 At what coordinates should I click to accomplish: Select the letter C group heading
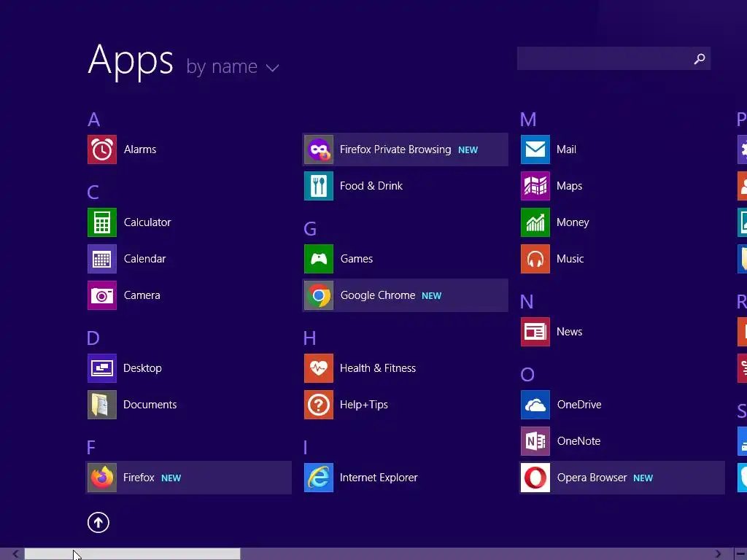click(93, 192)
